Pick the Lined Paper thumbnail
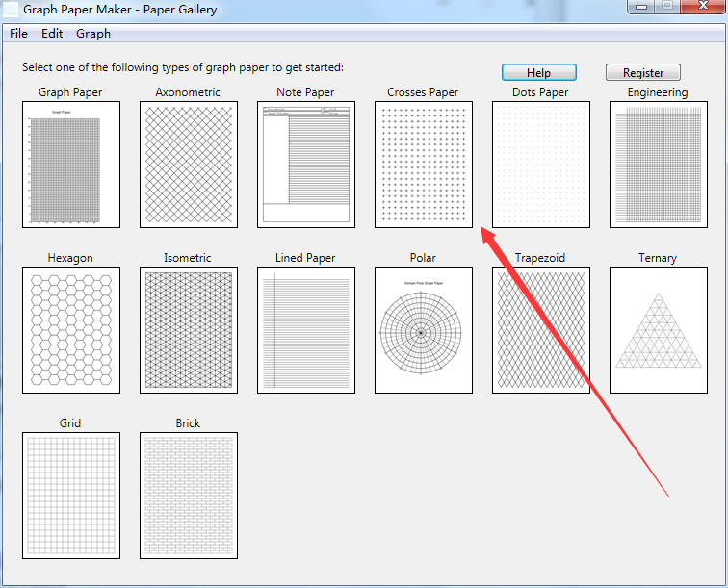Viewport: 728px width, 588px height. tap(305, 330)
